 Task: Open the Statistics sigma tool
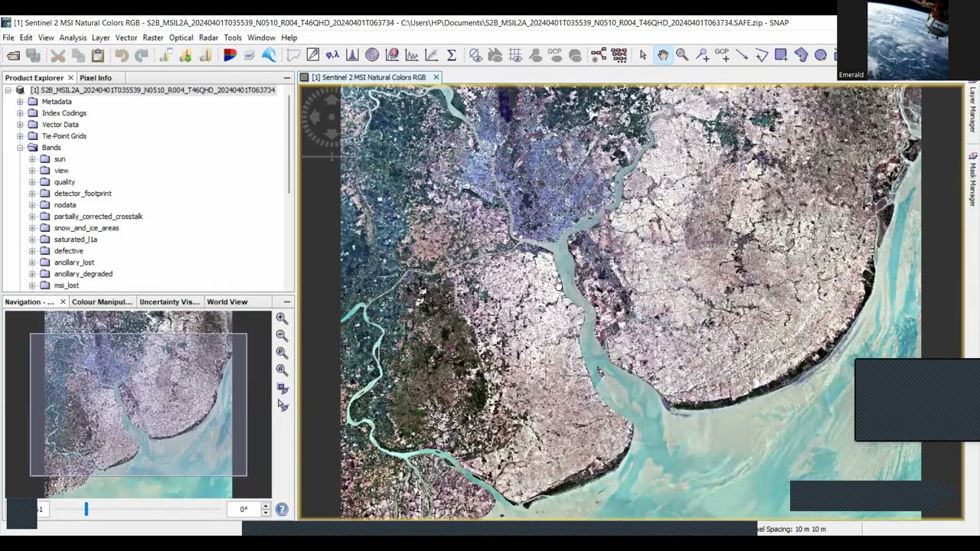click(x=452, y=55)
